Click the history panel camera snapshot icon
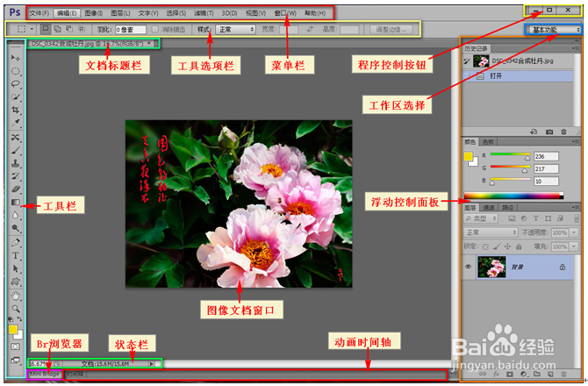588x386 pixels. (549, 132)
